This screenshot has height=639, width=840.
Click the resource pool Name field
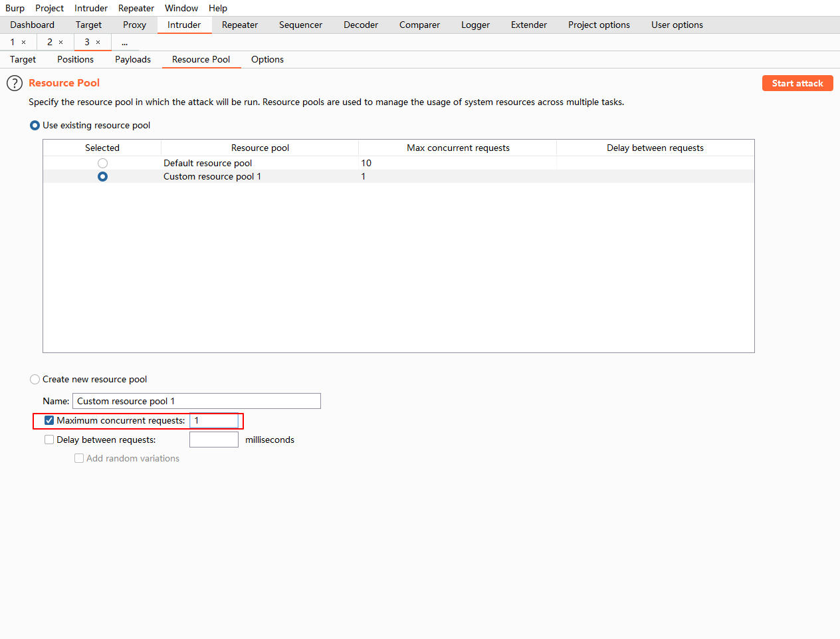pyautogui.click(x=197, y=401)
